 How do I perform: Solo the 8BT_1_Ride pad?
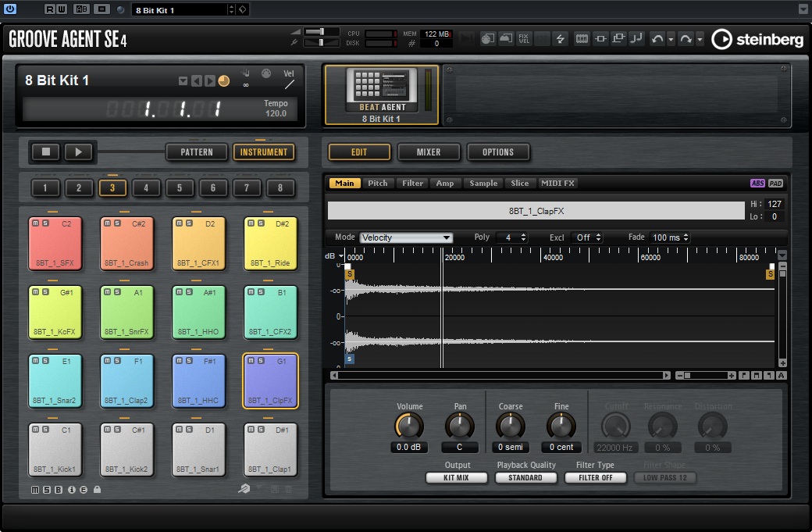(261, 223)
